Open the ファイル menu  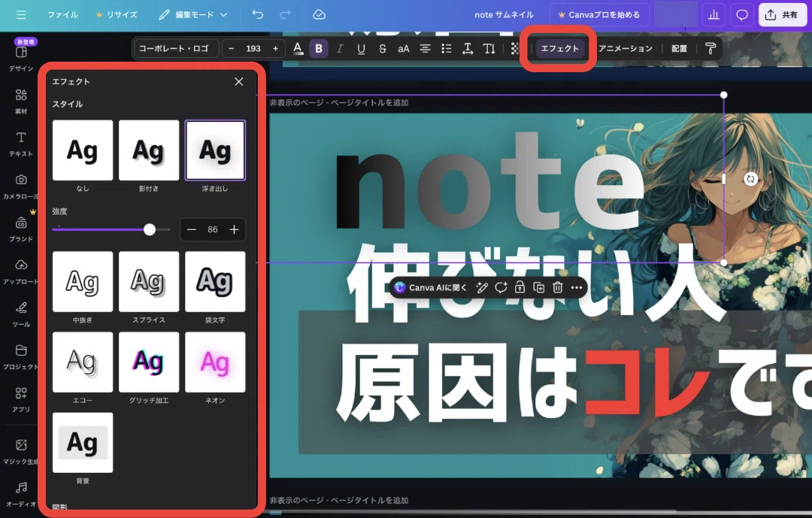62,15
